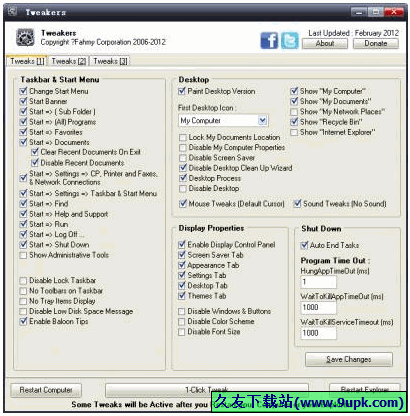Minimize the Tweakers window
The height and width of the screenshot is (416, 410).
click(x=359, y=12)
